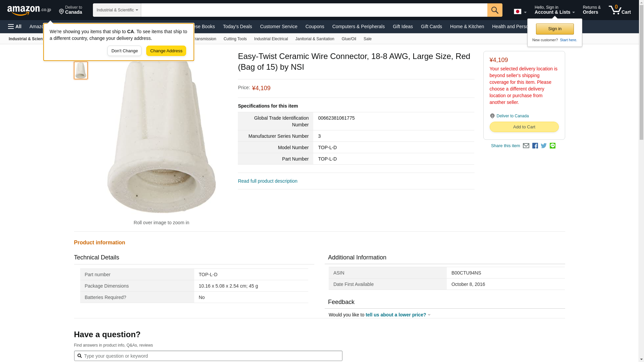Share item on LINE icon
Viewport: 644px width, 362px height.
click(x=552, y=146)
